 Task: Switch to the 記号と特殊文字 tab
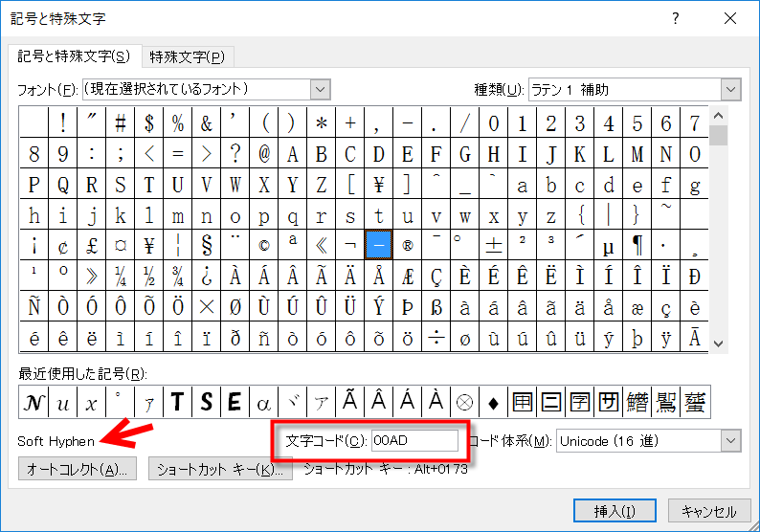coord(75,55)
